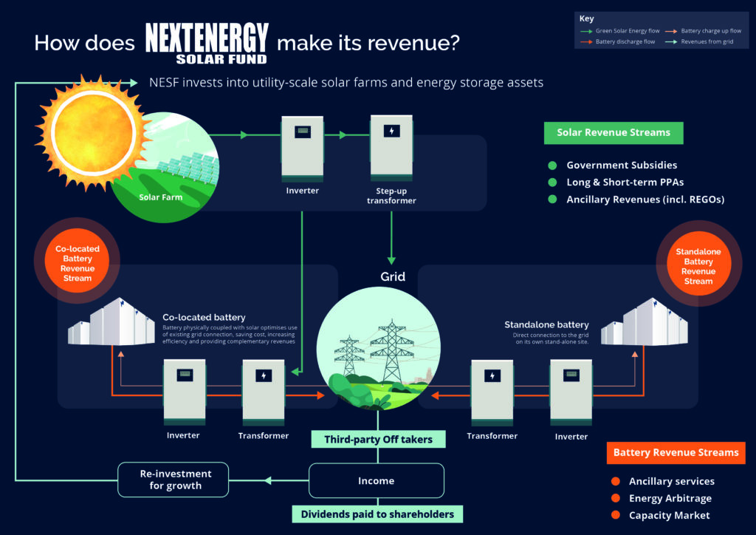
Task: Toggle the Energy Arbitrage bullet
Action: click(x=615, y=498)
